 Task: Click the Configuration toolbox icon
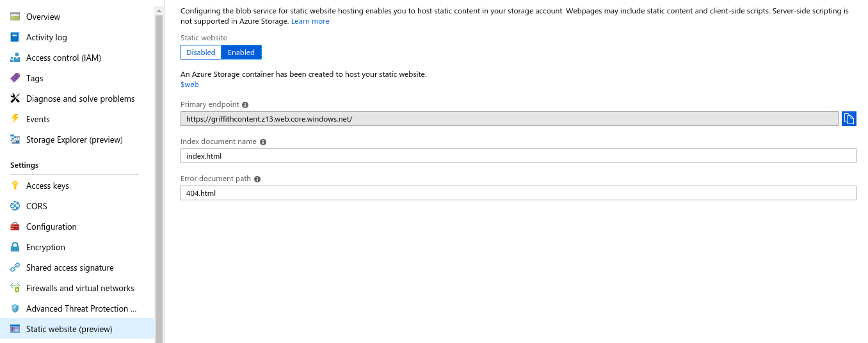coord(15,227)
